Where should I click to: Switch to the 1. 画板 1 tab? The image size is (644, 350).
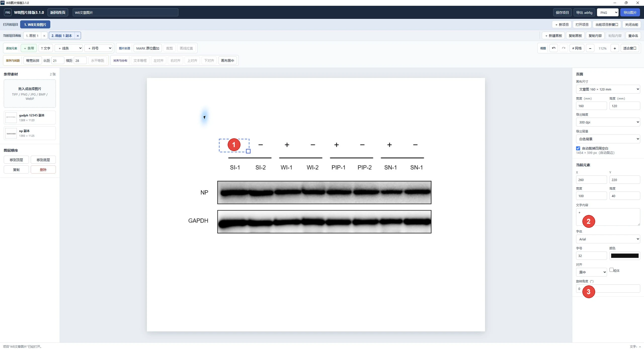point(32,36)
